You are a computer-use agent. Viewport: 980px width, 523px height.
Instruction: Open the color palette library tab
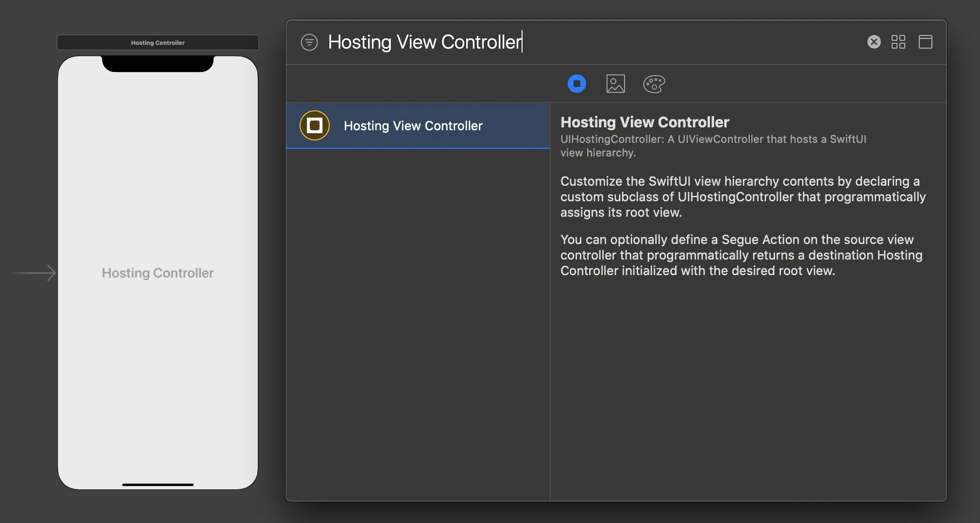point(654,84)
